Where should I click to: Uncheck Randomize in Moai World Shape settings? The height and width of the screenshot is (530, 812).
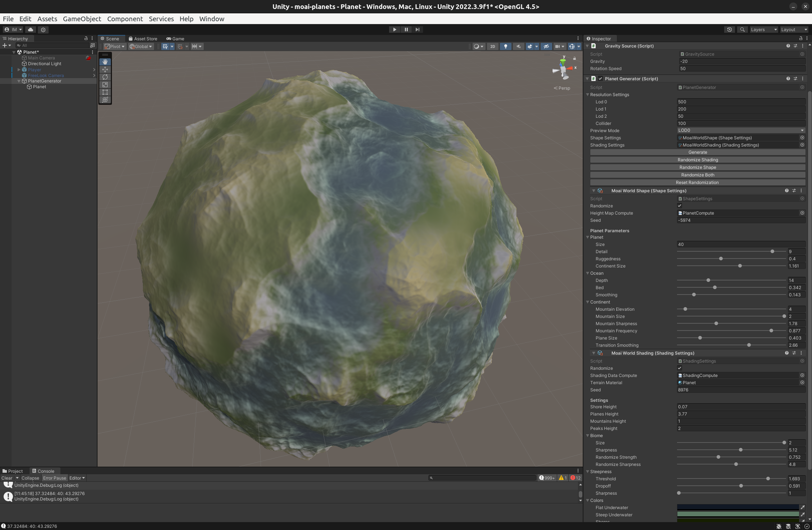click(680, 206)
